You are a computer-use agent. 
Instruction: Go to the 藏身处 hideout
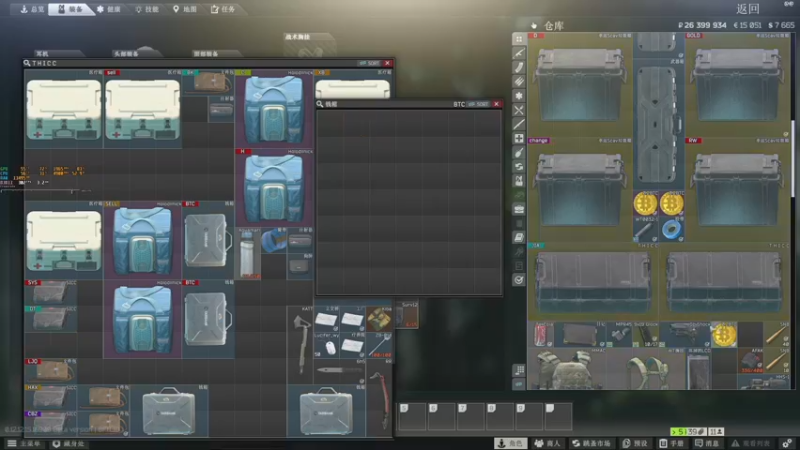(x=68, y=444)
